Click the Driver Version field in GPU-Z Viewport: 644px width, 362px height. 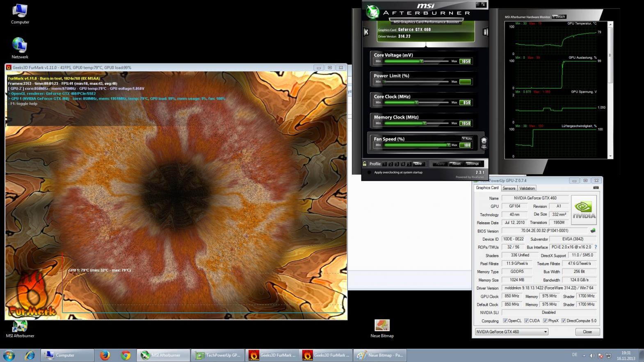(x=549, y=288)
